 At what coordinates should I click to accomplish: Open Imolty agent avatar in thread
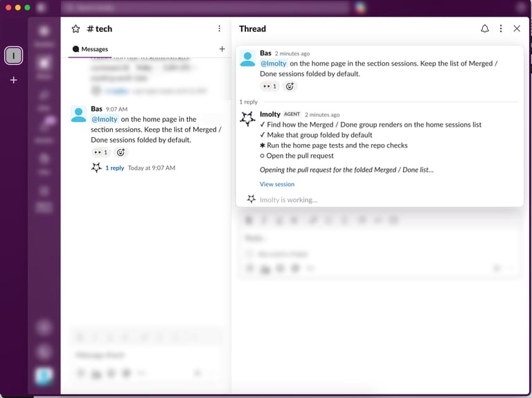248,119
